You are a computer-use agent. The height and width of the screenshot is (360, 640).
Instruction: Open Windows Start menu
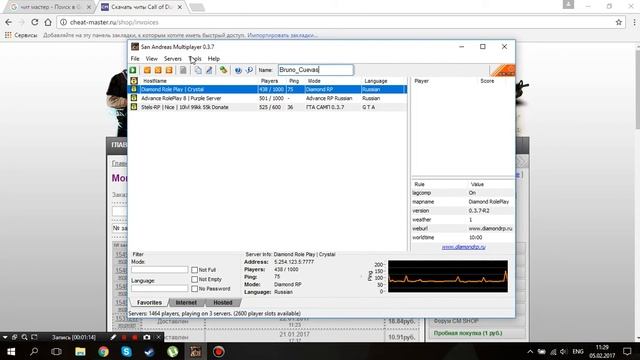11,351
